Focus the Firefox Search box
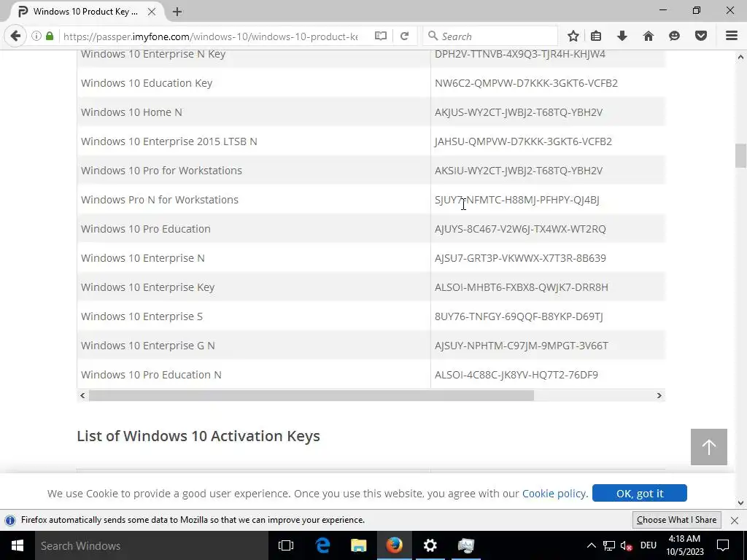Viewport: 747px width, 560px height. tap(491, 36)
